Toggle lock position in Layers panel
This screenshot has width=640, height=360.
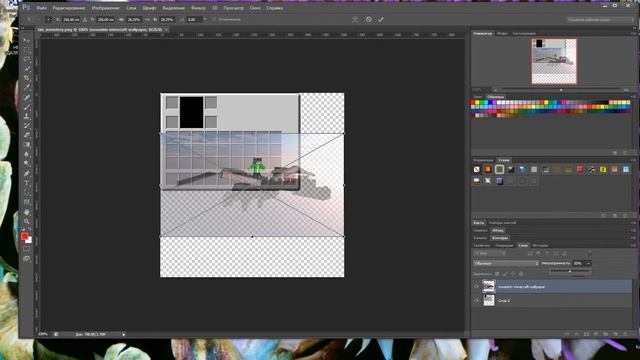pyautogui.click(x=513, y=274)
